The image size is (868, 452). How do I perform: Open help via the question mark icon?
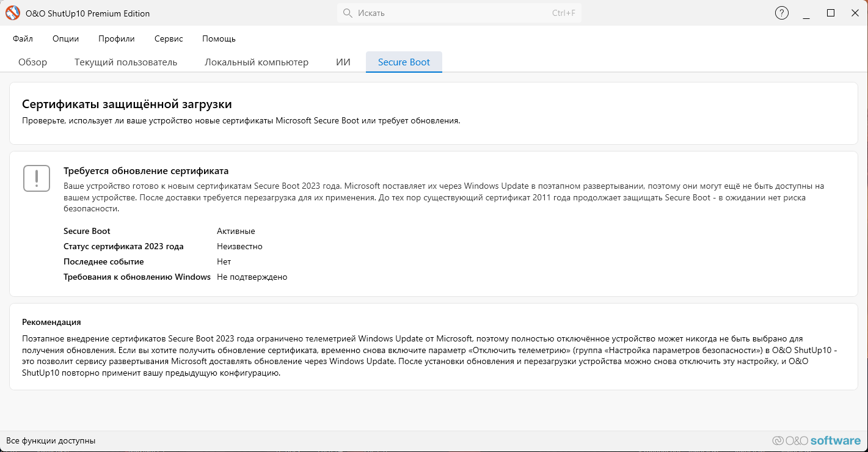tap(781, 13)
